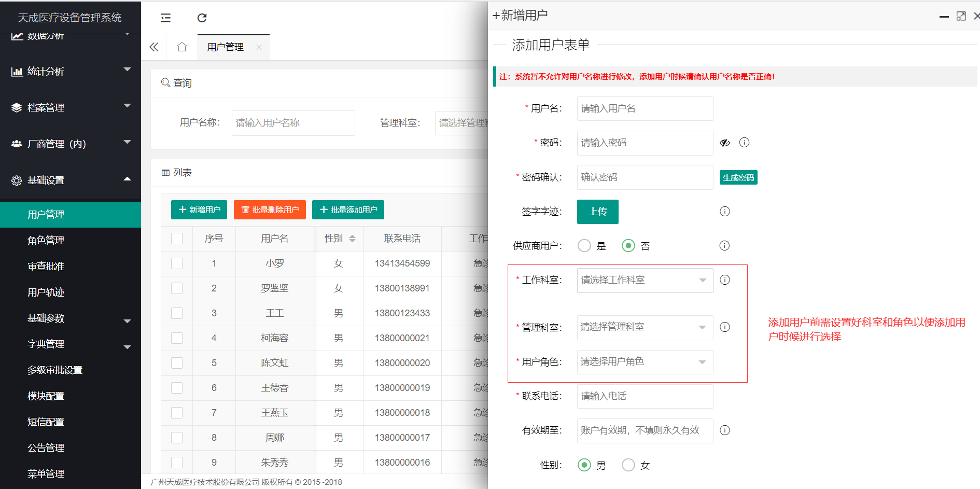This screenshot has height=489, width=980.
Task: Check the checkbox for row 周娜
Action: [177, 438]
